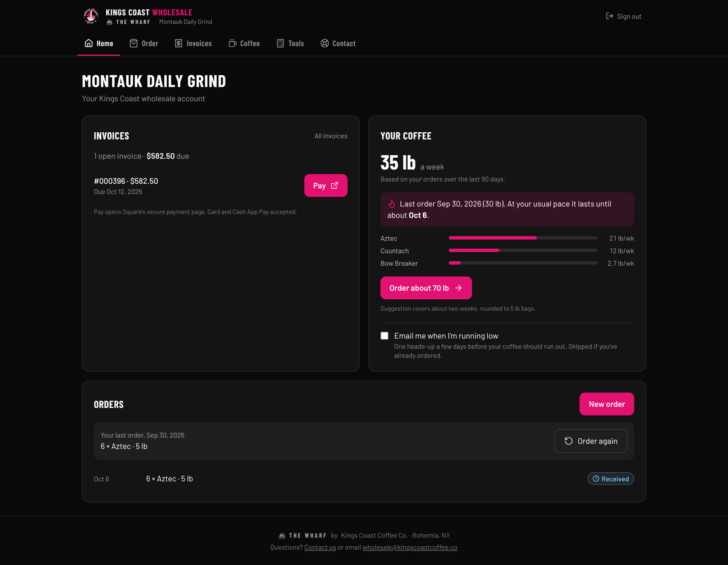Switch to the Coffee tab
The height and width of the screenshot is (565, 728).
pos(244,43)
